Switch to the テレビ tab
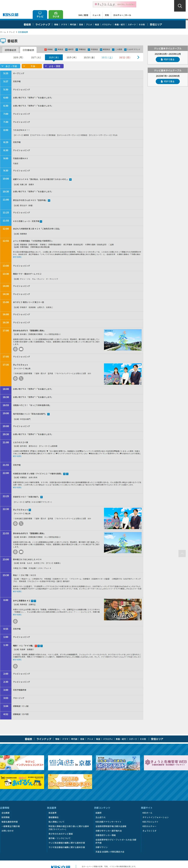Screen dimensions: 188x868 pyautogui.click(x=40, y=14)
